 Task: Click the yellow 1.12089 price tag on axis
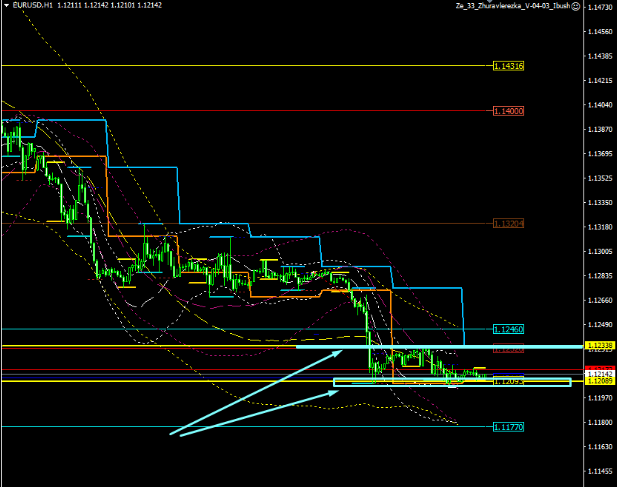click(x=598, y=382)
